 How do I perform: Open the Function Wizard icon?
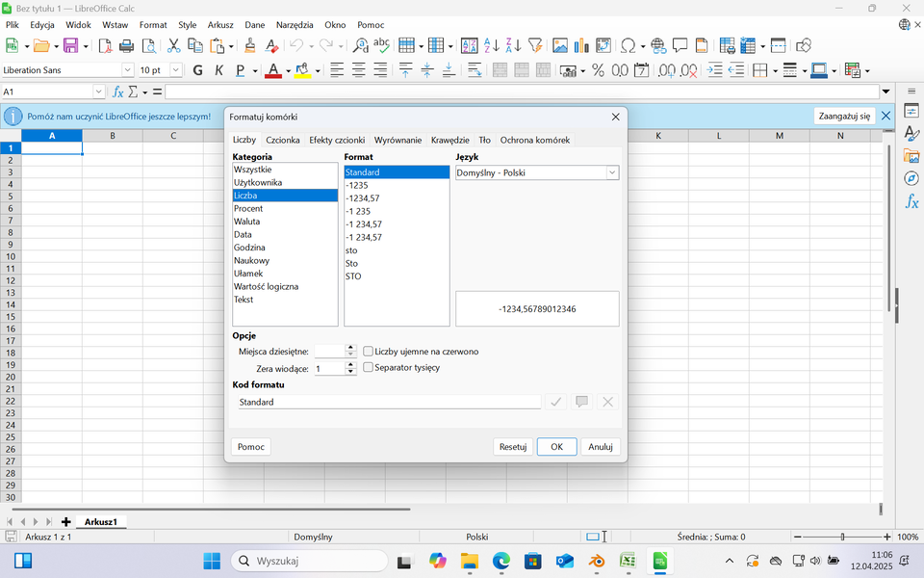pyautogui.click(x=118, y=92)
